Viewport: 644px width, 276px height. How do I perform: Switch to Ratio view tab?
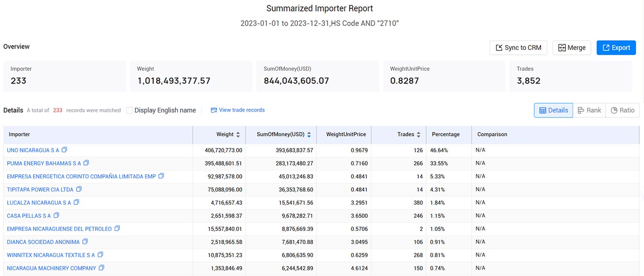pos(623,110)
